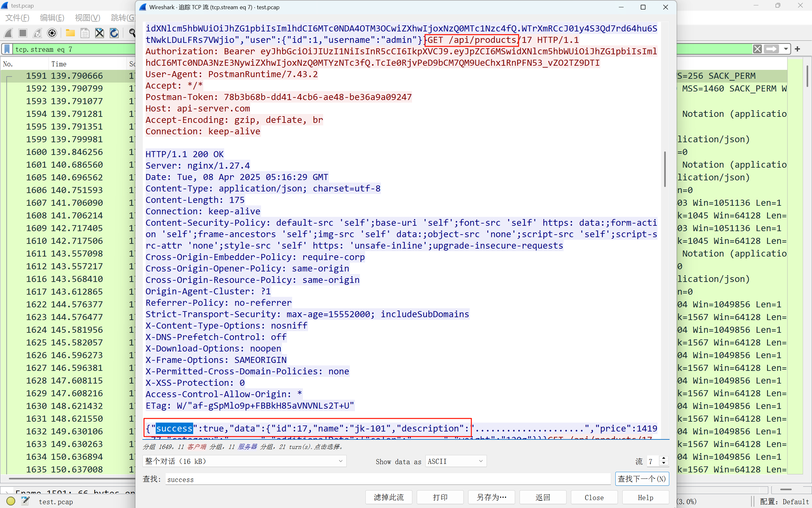Increase the stream number stepper
812x508 pixels.
pyautogui.click(x=663, y=458)
